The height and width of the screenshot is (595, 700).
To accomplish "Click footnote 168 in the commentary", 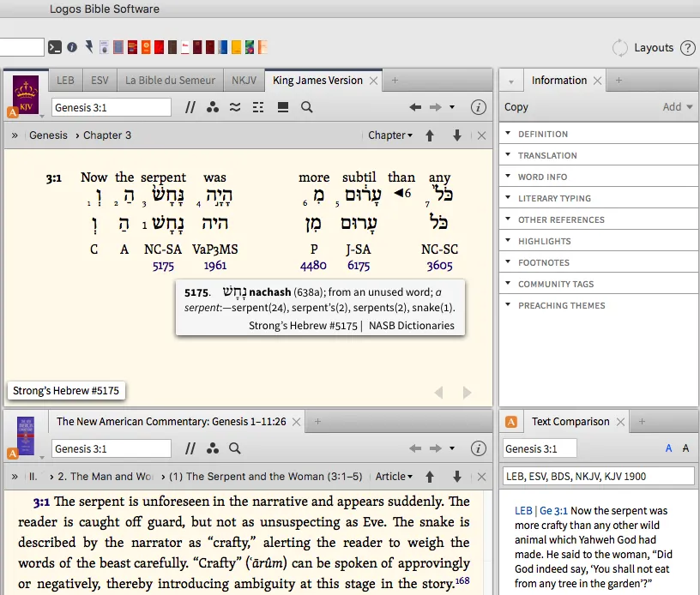I will (462, 580).
